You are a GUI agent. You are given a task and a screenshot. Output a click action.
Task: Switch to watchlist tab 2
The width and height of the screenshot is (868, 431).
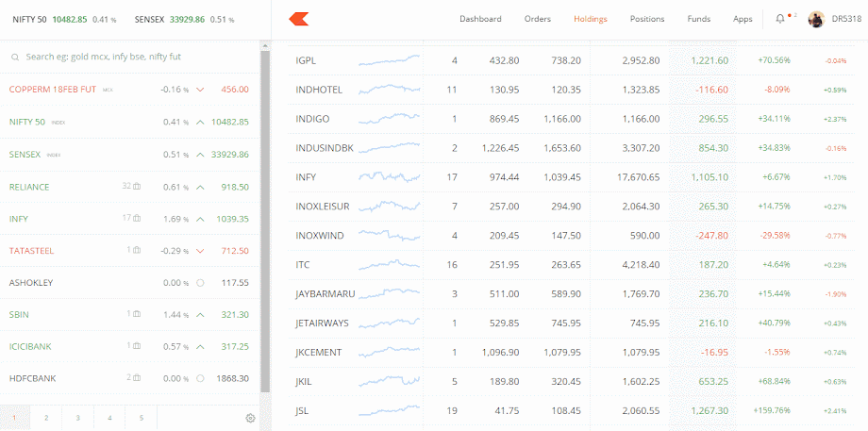click(x=46, y=419)
